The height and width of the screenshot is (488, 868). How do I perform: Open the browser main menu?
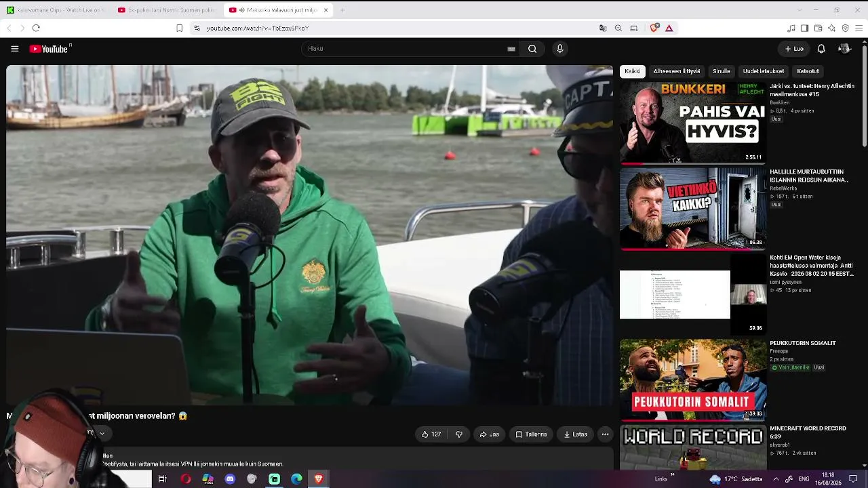click(859, 28)
